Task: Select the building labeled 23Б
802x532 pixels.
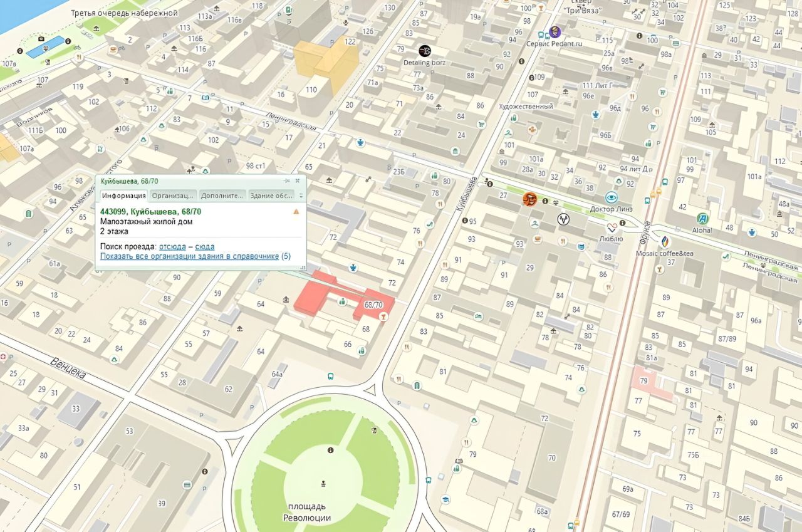Action: point(398,172)
